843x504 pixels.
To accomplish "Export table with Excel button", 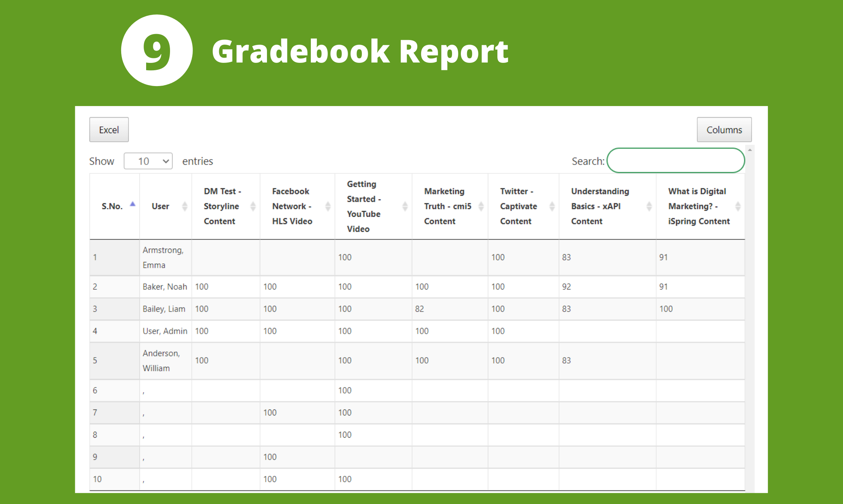I will (x=109, y=130).
